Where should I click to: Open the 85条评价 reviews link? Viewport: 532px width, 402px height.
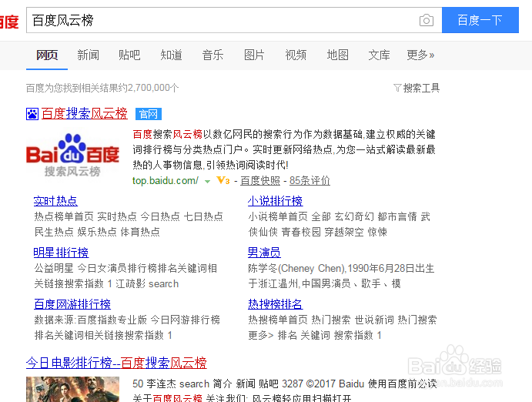pyautogui.click(x=309, y=180)
